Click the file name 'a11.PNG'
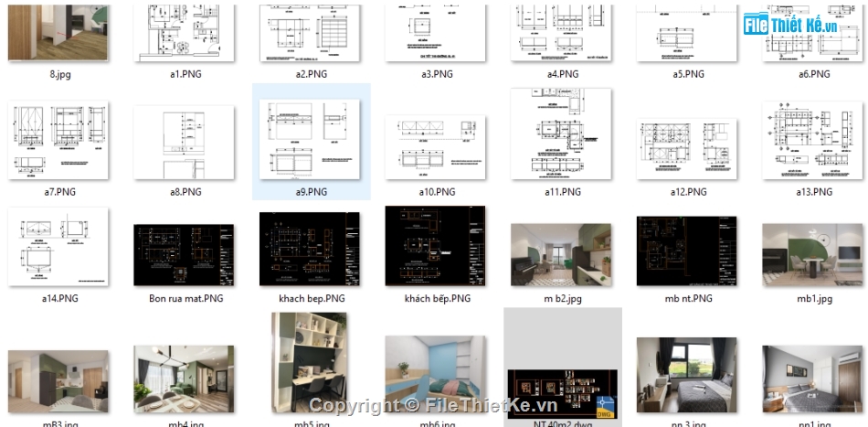 [x=563, y=192]
